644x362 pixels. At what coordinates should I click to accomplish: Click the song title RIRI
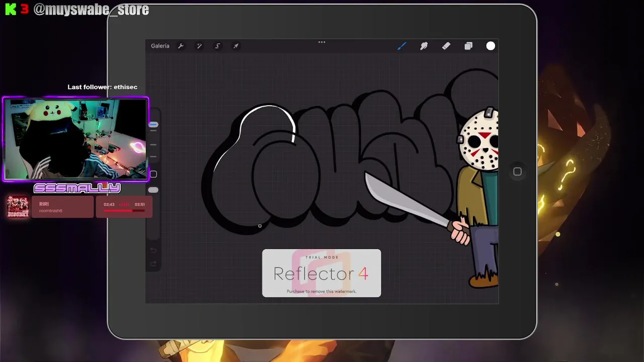click(44, 204)
